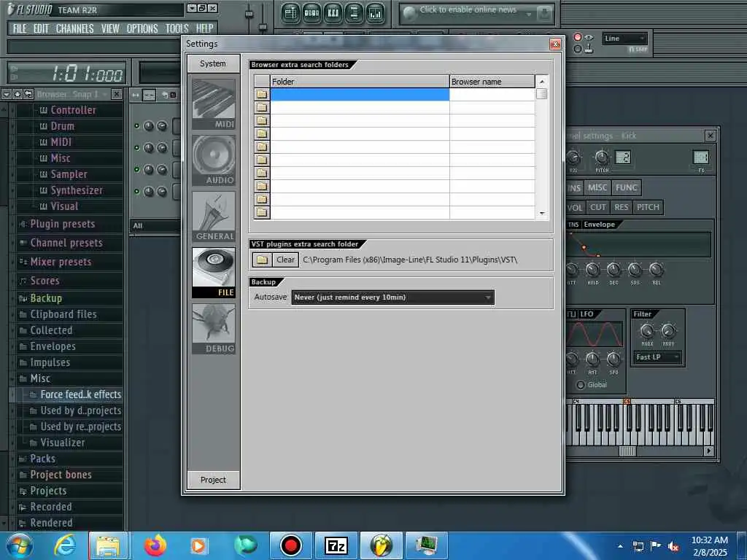The height and width of the screenshot is (560, 747).
Task: Open the HELP menu
Action: [x=205, y=28]
